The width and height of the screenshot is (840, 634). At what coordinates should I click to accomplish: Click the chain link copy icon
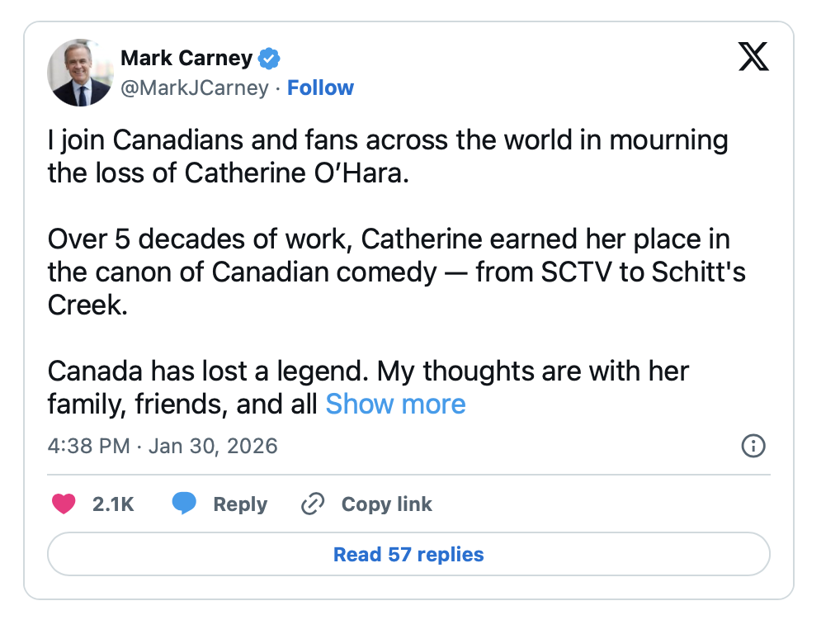coord(313,504)
